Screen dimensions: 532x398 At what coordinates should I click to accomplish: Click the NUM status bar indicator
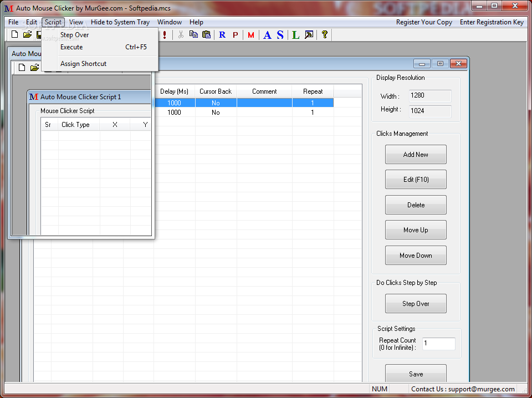click(x=379, y=389)
